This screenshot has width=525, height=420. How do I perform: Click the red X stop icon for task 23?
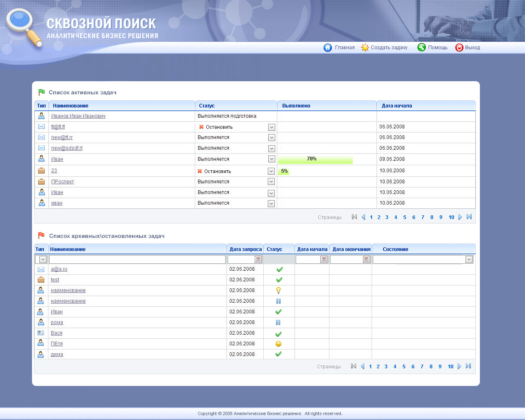200,171
